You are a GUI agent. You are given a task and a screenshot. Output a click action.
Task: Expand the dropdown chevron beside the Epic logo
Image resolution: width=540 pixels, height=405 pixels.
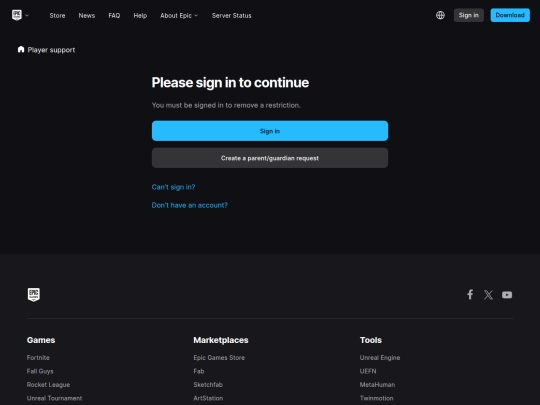pyautogui.click(x=27, y=15)
